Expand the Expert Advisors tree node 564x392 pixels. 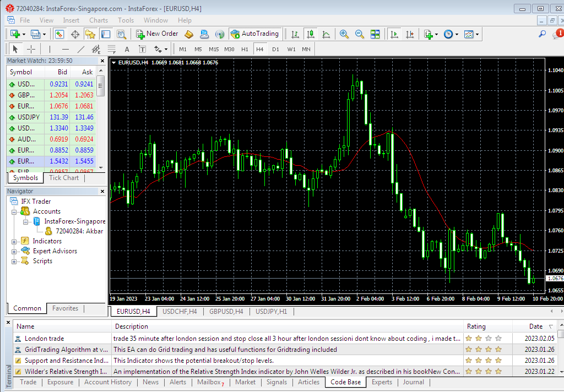14,252
